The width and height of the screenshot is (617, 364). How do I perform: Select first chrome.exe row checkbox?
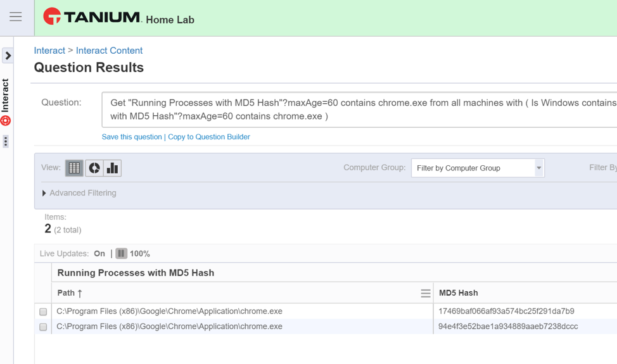pos(43,311)
